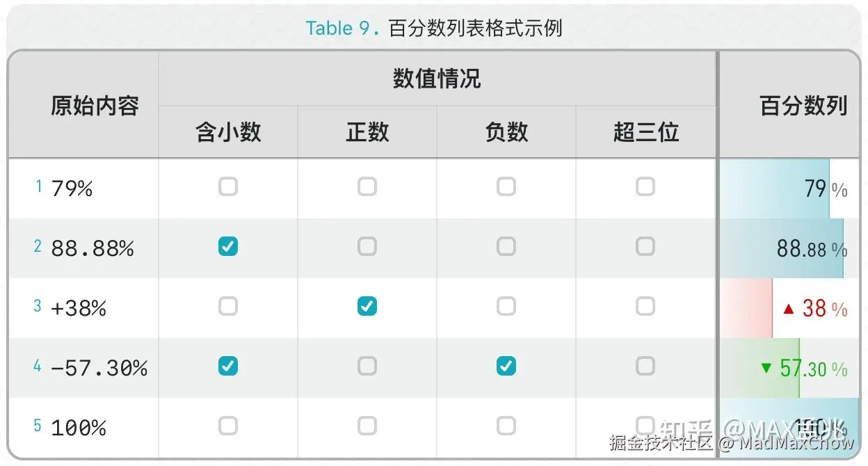Viewport: 868px width, 466px height.
Task: Click the red up triangle icon
Action: point(788,309)
